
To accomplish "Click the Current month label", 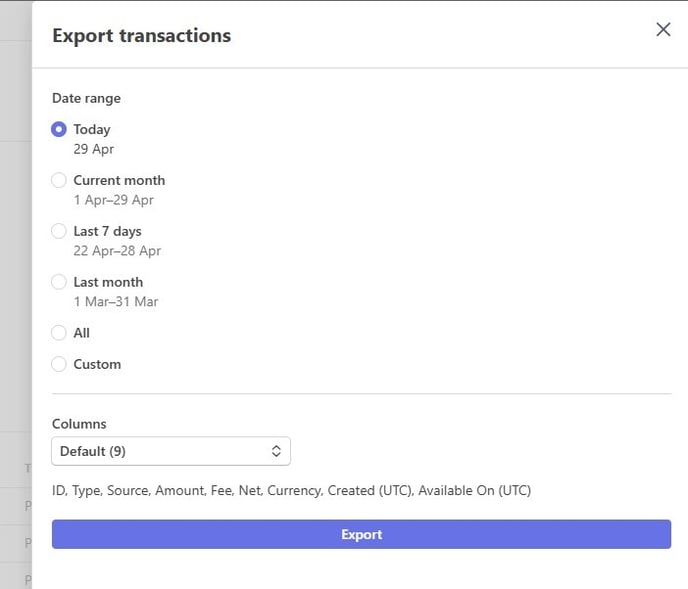I will [x=119, y=180].
